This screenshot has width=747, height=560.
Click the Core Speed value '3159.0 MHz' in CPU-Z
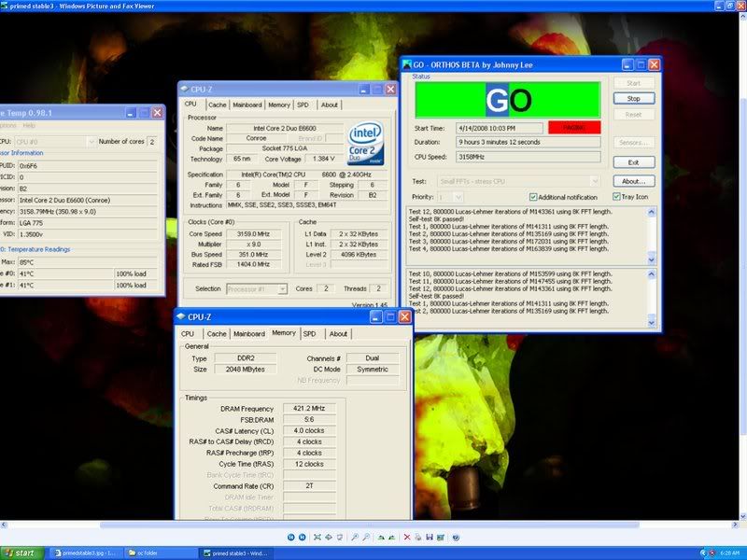253,234
